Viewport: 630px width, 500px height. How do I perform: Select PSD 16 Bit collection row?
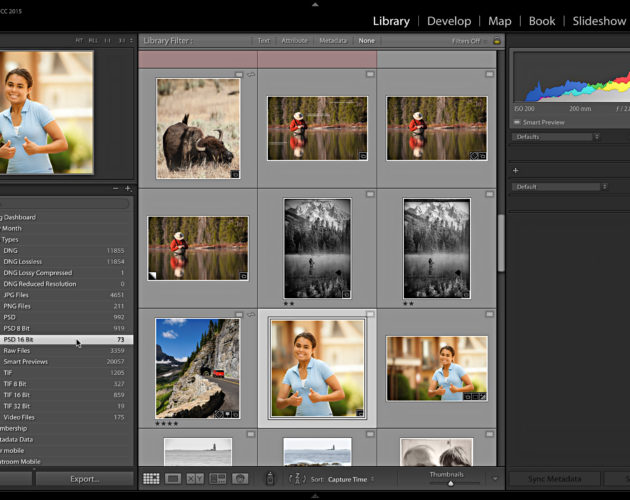coord(66,340)
